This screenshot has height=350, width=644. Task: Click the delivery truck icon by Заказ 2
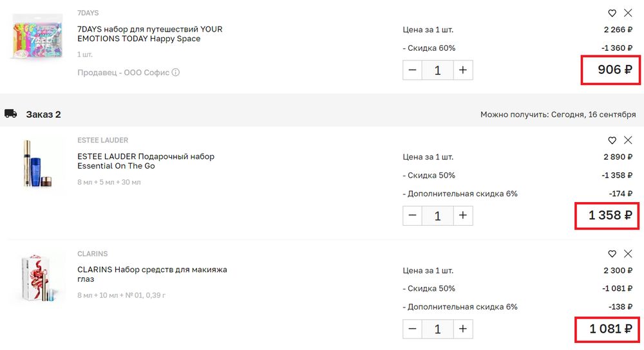(10, 114)
